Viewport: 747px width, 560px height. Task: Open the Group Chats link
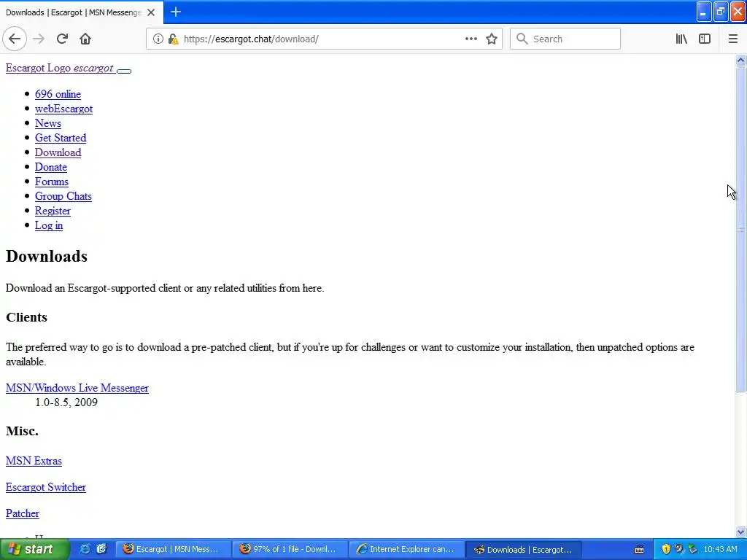[63, 196]
